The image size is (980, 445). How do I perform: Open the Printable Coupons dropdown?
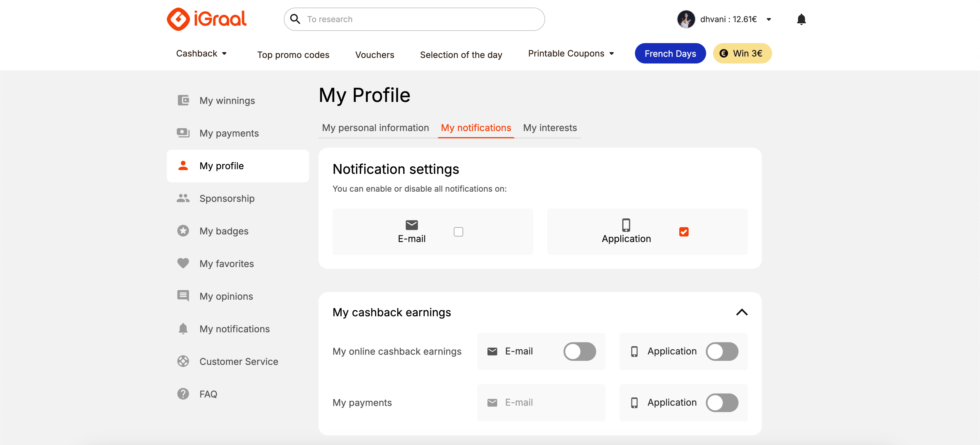tap(571, 54)
